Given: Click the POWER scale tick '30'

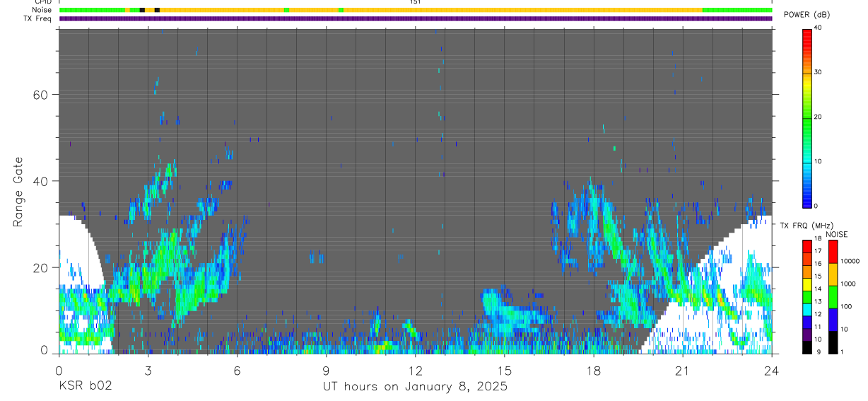Looking at the screenshot, I should 819,72.
